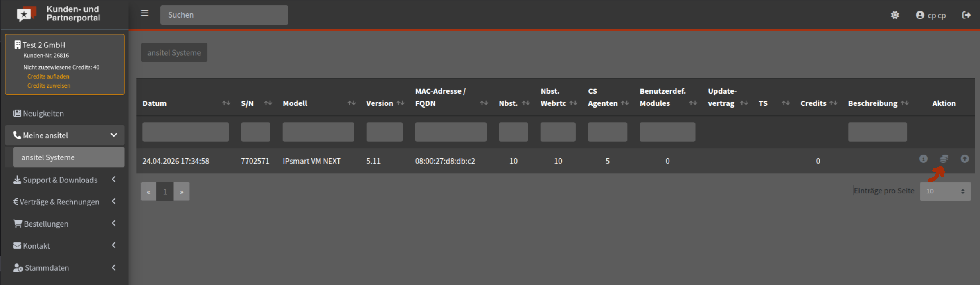Image resolution: width=980 pixels, height=285 pixels.
Task: Sort by Beschreibung column arrows
Action: (x=905, y=103)
